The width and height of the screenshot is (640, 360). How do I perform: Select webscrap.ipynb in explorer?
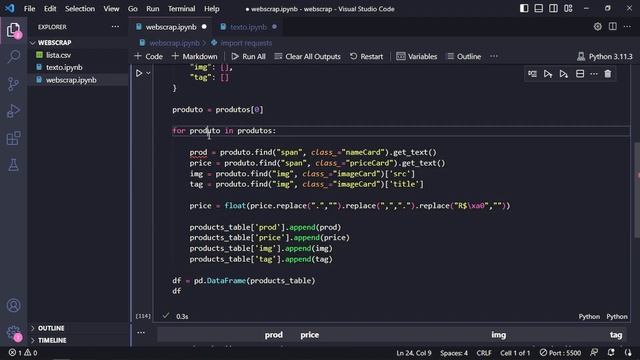tap(71, 80)
